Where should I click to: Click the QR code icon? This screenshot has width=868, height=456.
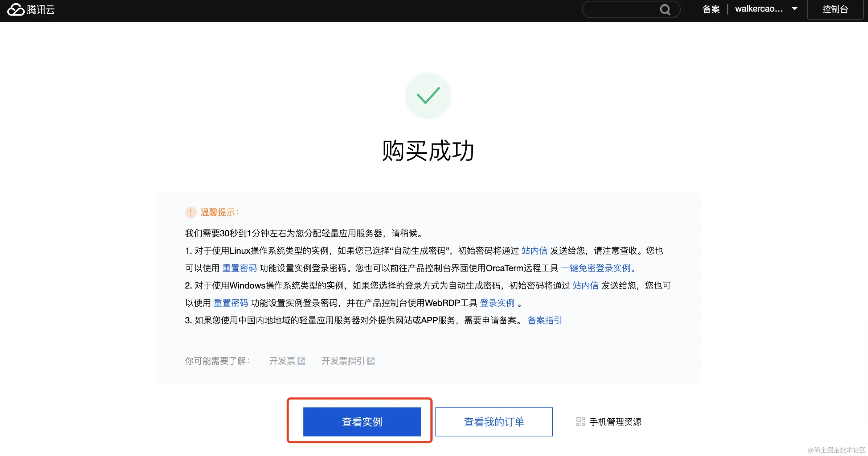pyautogui.click(x=581, y=422)
